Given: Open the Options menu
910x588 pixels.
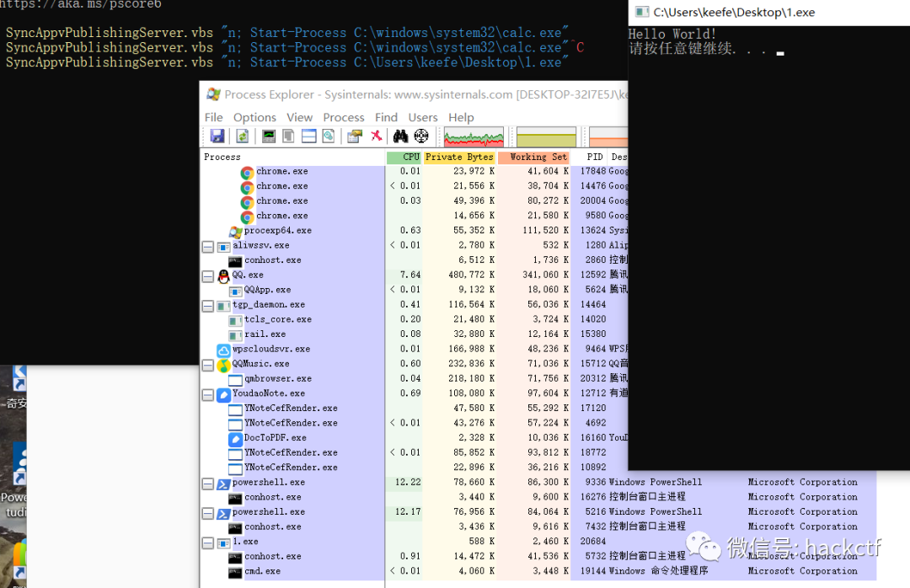Looking at the screenshot, I should click(x=254, y=117).
